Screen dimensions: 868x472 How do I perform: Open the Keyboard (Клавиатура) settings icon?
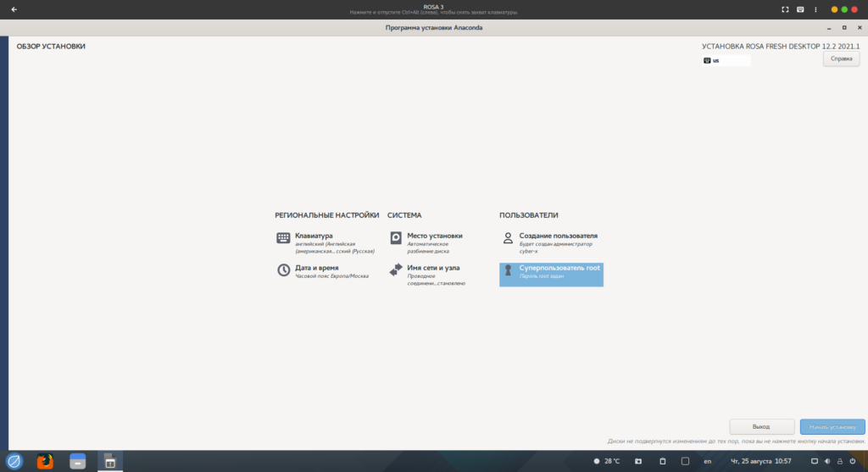(283, 239)
